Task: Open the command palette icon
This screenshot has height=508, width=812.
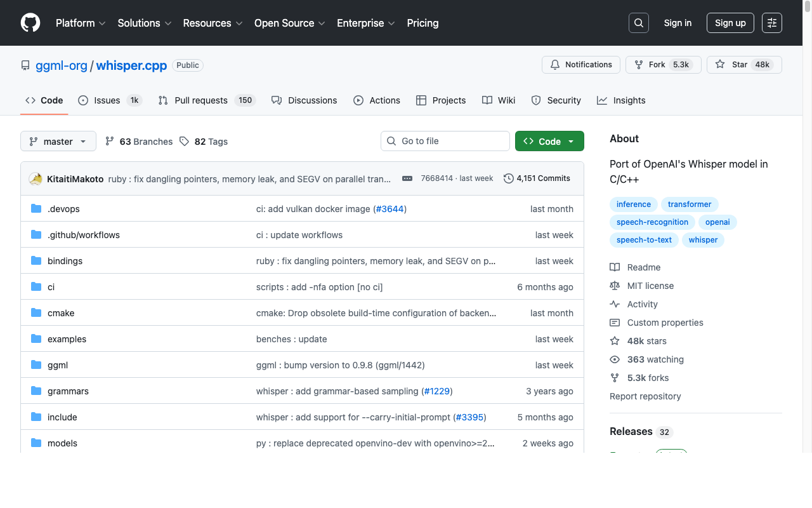Action: [x=771, y=22]
